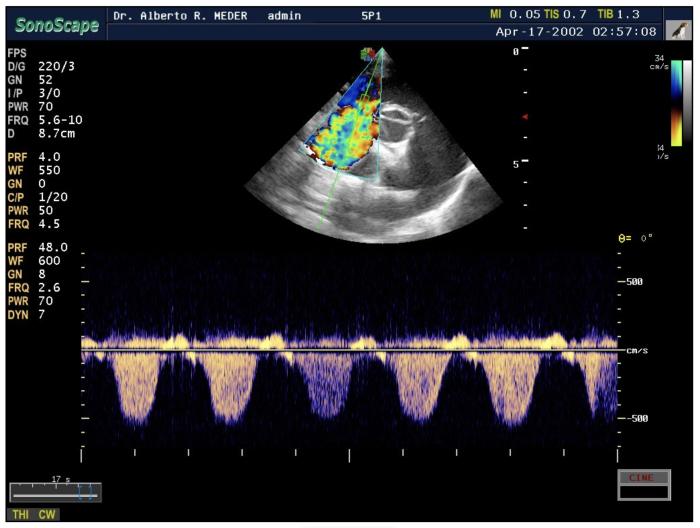
Task: Click the cine memory progress bar
Action: tap(50, 492)
